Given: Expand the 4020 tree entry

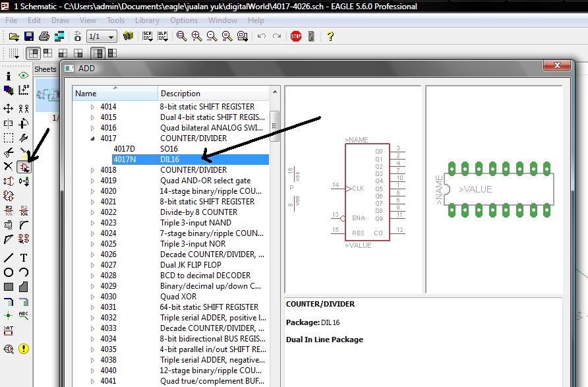Looking at the screenshot, I should [x=93, y=191].
